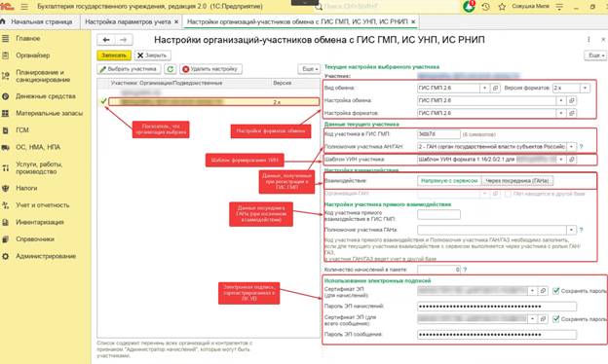Open the hamburger main menu icon
Screen dimensions: 608x364
pos(24,7)
